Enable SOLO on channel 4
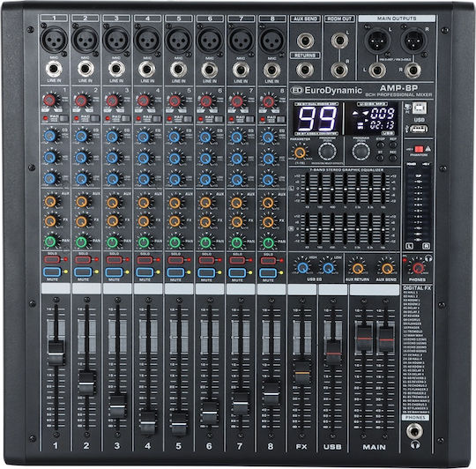 (145, 260)
